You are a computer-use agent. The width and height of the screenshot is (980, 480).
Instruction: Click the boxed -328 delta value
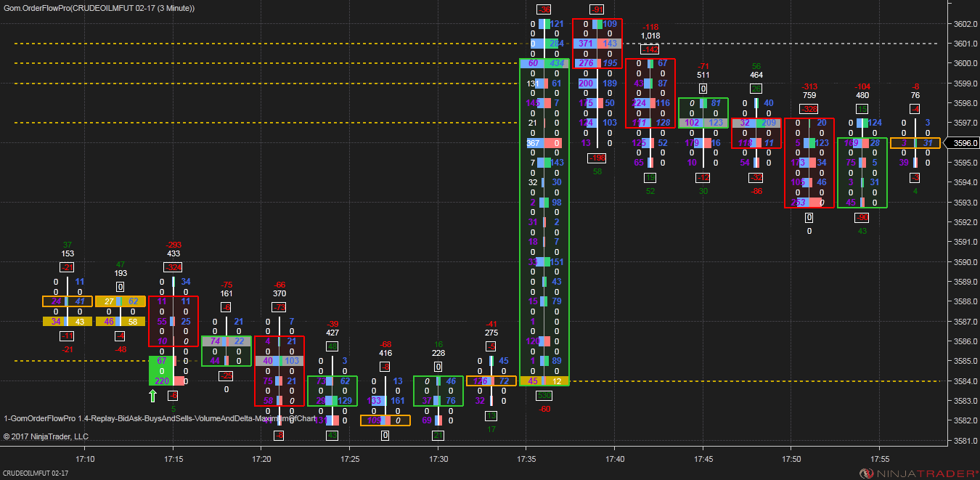click(x=809, y=109)
